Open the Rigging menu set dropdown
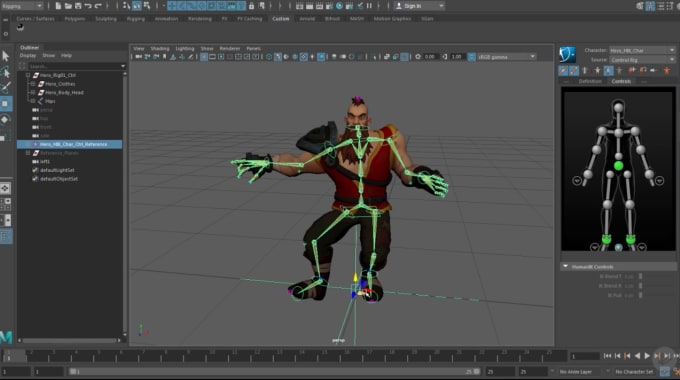Image resolution: width=680 pixels, height=380 pixels. point(22,6)
